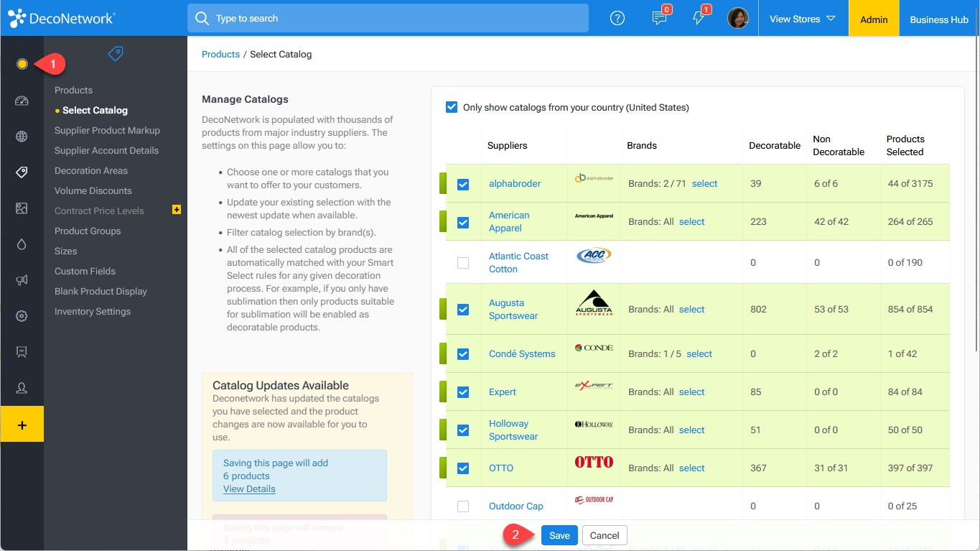
Task: Click the help question mark icon
Action: (617, 19)
